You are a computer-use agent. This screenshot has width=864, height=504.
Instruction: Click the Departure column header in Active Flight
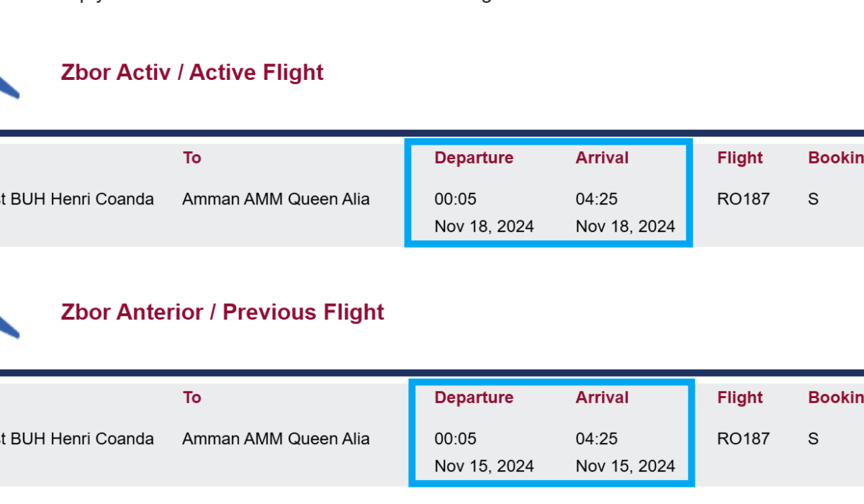[x=474, y=158]
